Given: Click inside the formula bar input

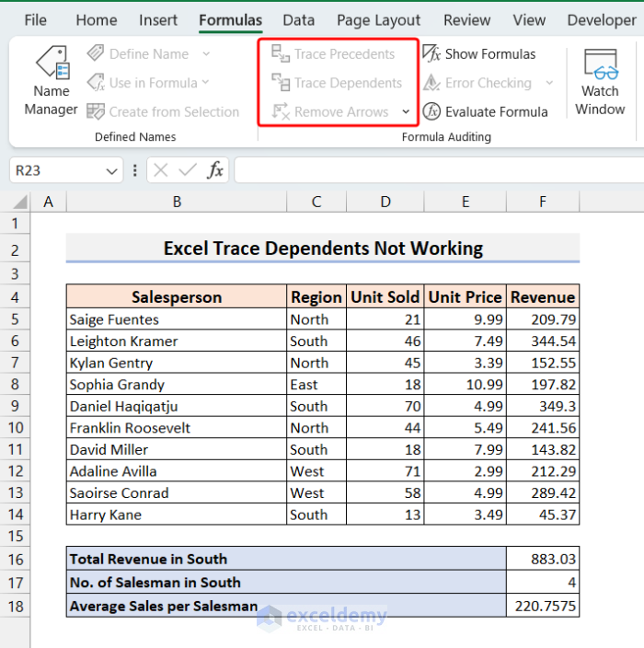Looking at the screenshot, I should click(x=439, y=170).
